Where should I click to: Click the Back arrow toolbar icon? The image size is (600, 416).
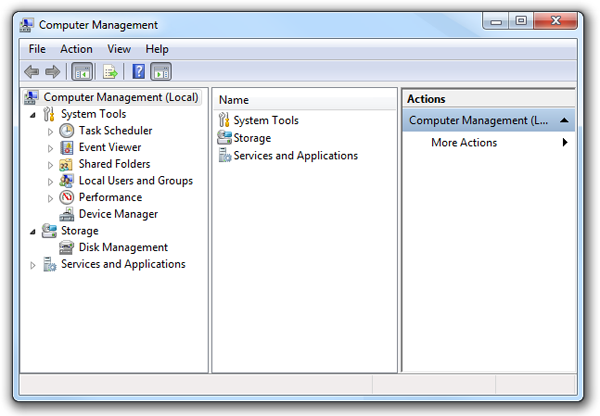31,72
